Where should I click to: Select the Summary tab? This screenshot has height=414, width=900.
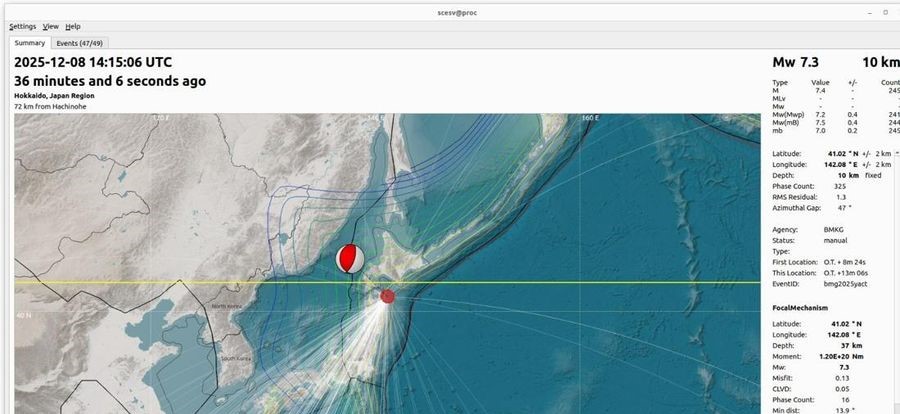point(29,43)
